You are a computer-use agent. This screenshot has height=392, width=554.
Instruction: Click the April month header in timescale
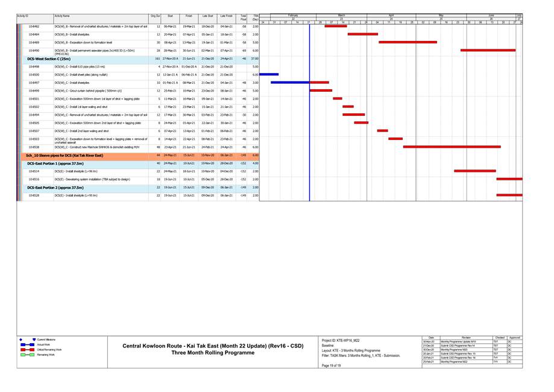click(x=391, y=15)
